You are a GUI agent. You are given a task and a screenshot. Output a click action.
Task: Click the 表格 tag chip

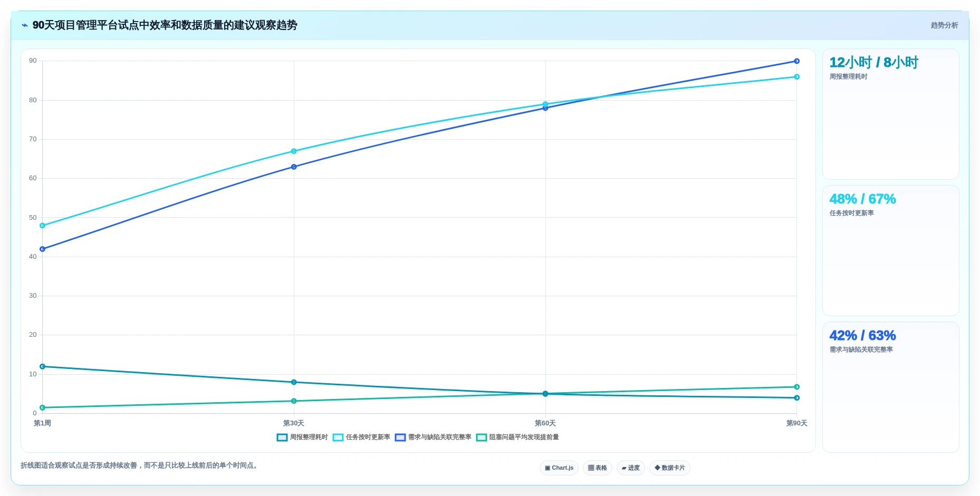coord(598,468)
